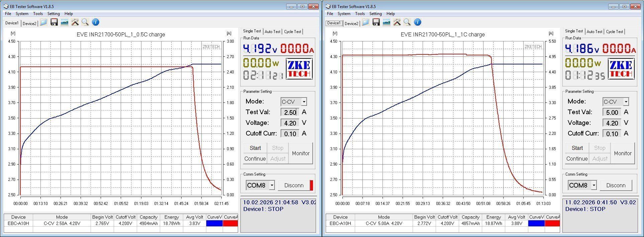The height and width of the screenshot is (237, 644).
Task: Open the folder icon in left window toolbar
Action: [43, 22]
